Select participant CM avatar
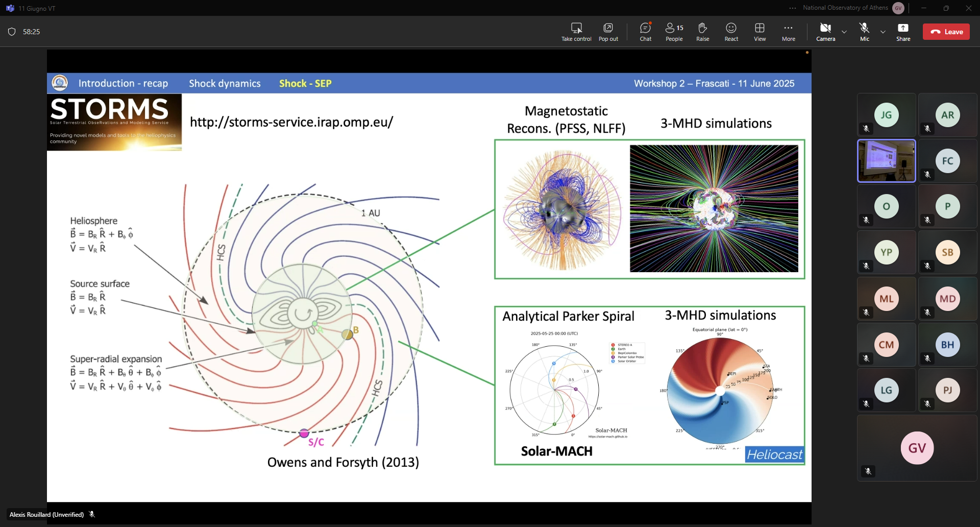Image resolution: width=980 pixels, height=527 pixels. 887,345
